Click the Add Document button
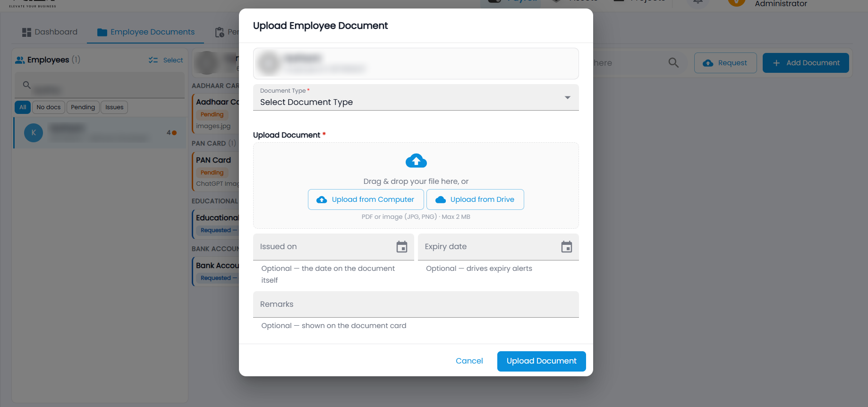Image resolution: width=868 pixels, height=407 pixels. tap(806, 63)
